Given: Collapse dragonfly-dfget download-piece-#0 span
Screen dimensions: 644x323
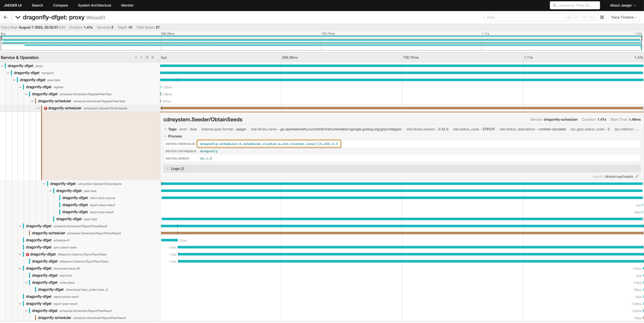Looking at the screenshot, I should coord(20,269).
